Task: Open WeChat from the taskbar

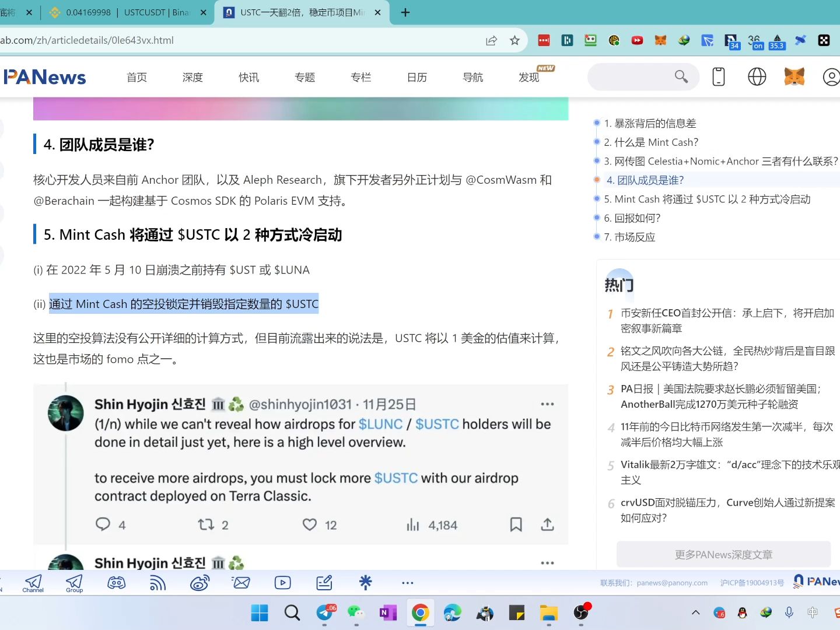Action: 355,612
